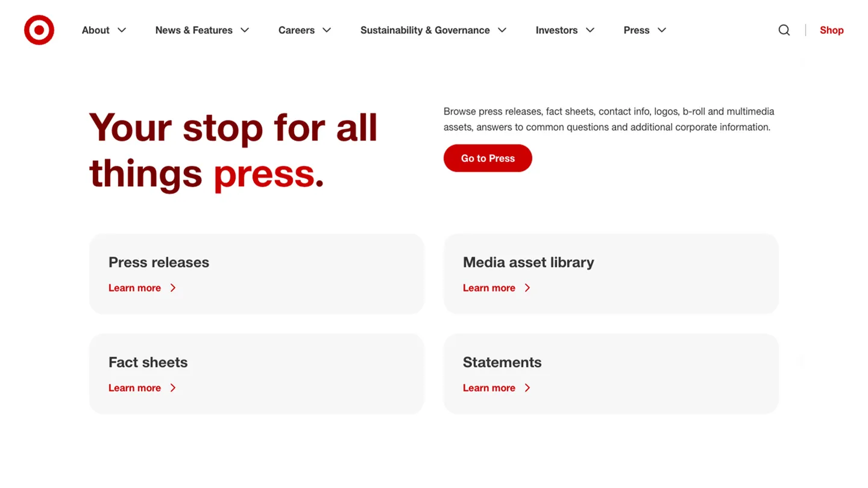Select Learn more under Media asset library
868x488 pixels.
(x=489, y=288)
